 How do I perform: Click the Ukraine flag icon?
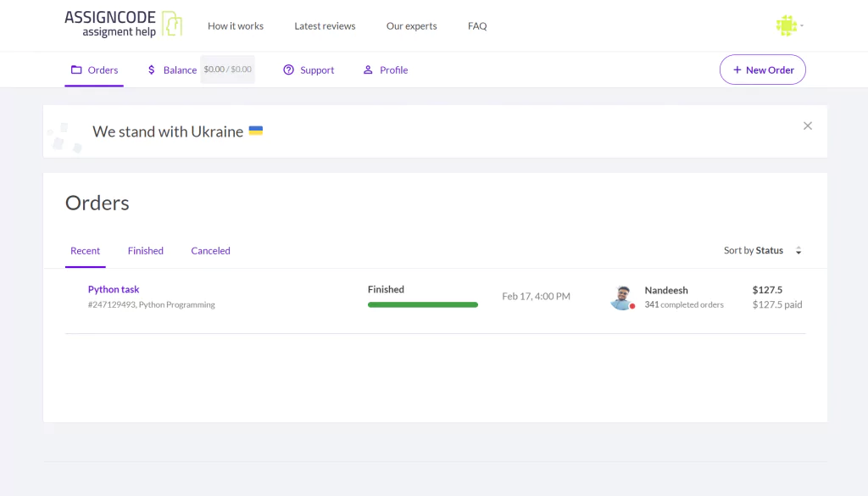point(256,131)
